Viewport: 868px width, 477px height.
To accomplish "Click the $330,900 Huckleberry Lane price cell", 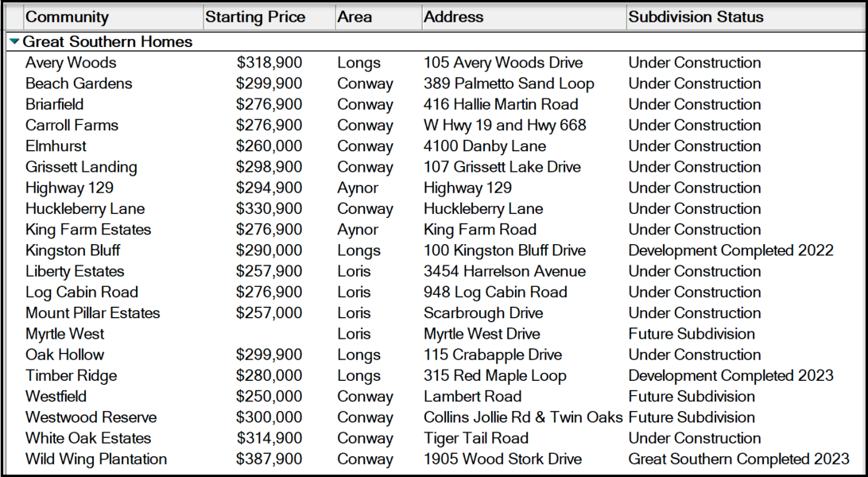I will [269, 209].
